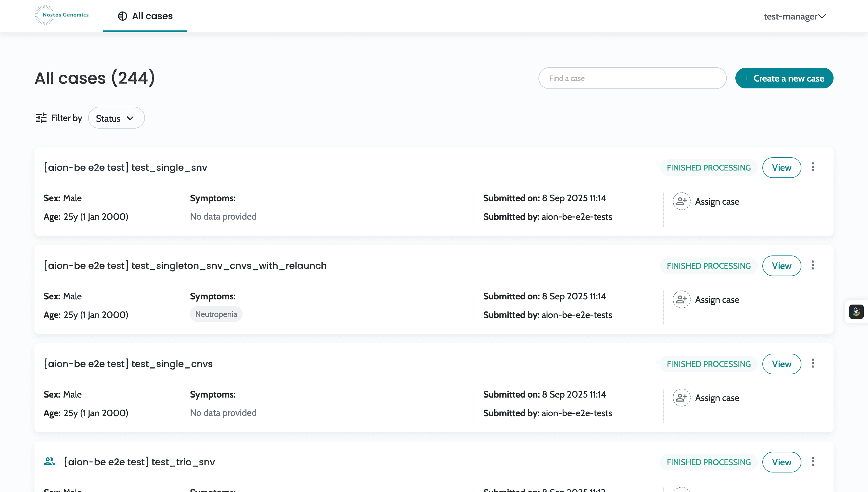Open the Status filter dropdown

click(x=116, y=118)
